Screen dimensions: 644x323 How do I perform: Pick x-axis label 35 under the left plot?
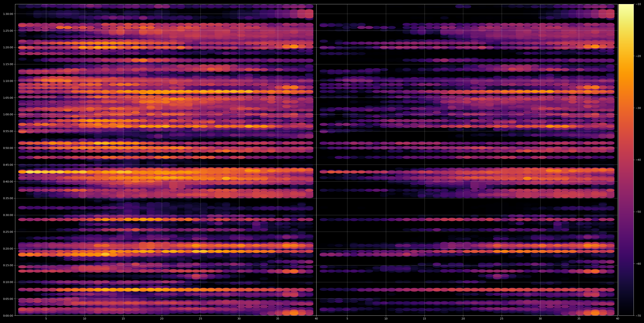[278, 319]
